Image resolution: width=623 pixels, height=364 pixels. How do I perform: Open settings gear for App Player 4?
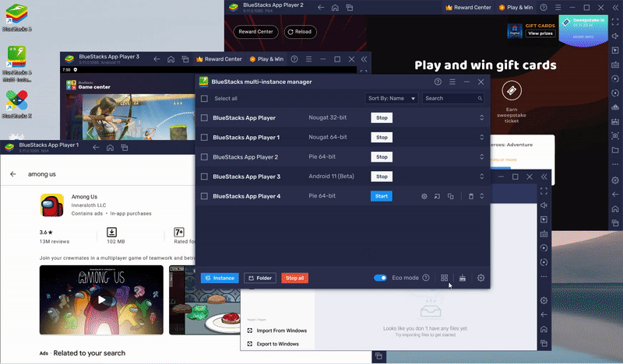click(x=424, y=196)
